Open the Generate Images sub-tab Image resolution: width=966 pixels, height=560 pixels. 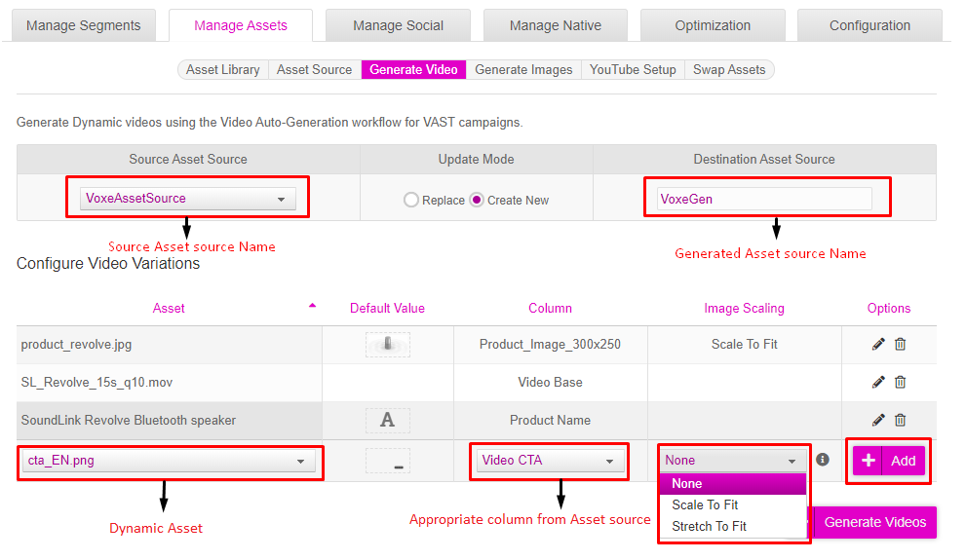tap(523, 70)
